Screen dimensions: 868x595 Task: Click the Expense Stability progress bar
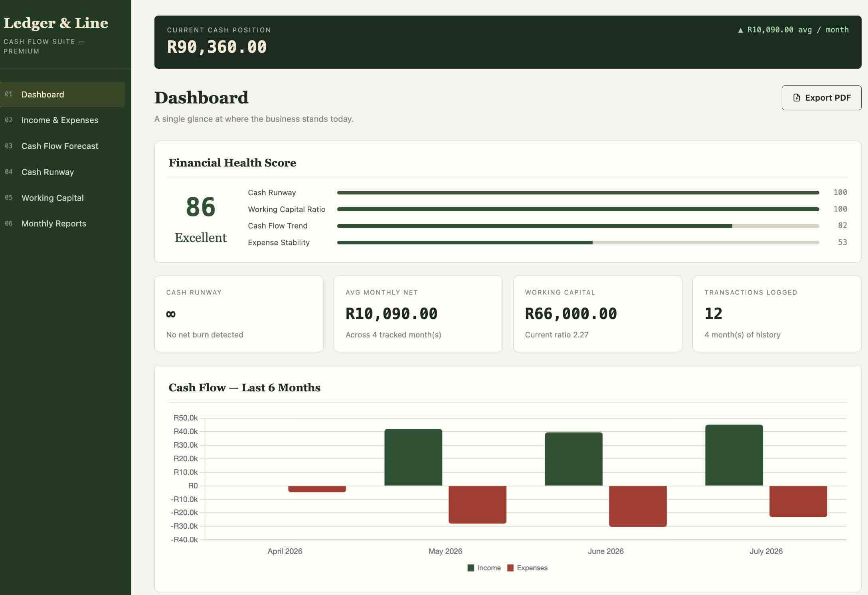click(x=578, y=242)
